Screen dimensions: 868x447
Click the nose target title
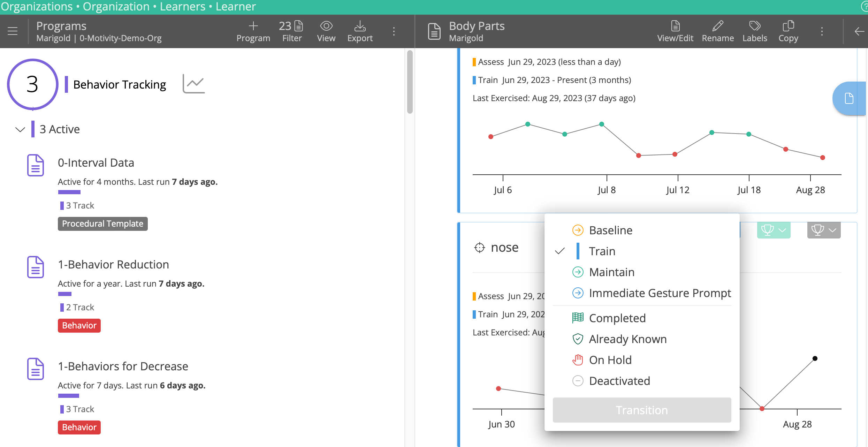click(504, 247)
